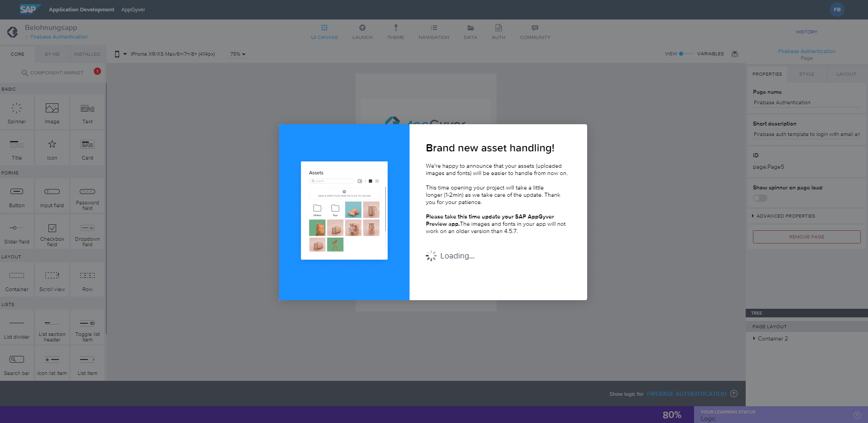Add a Password field component

87,196
